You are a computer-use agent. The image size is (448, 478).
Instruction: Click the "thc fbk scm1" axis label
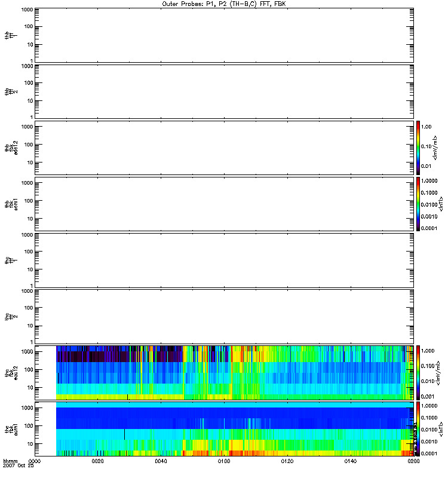11,429
